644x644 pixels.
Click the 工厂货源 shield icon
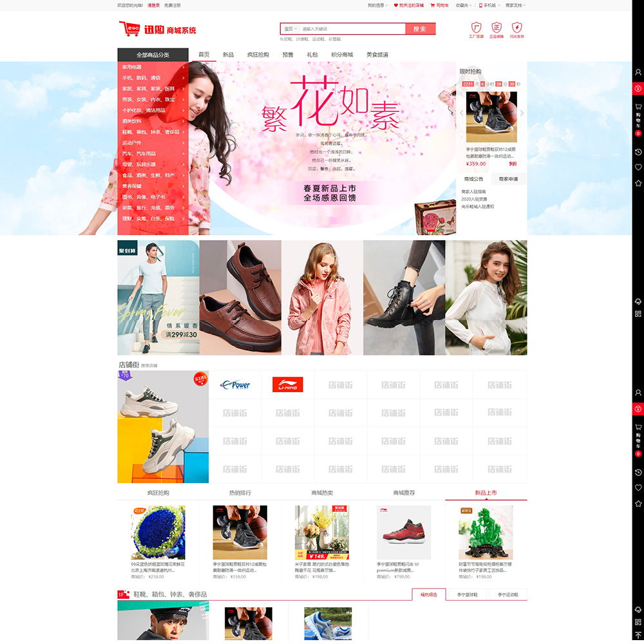476,29
